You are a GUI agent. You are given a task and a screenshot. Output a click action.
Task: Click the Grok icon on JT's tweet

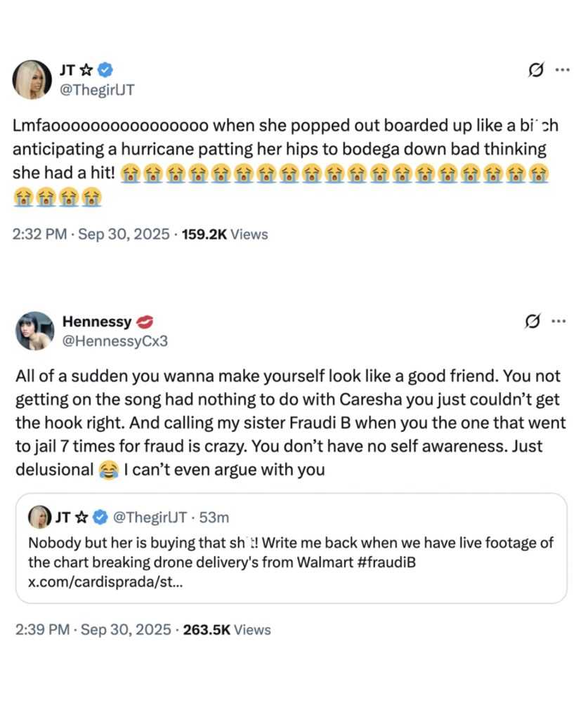537,70
